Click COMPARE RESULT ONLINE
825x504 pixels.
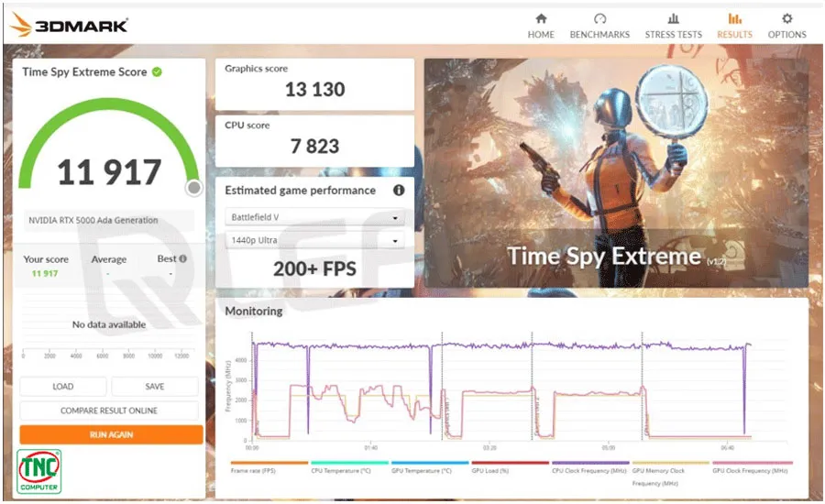109,411
